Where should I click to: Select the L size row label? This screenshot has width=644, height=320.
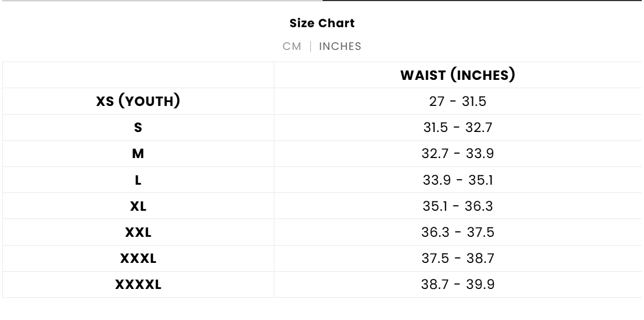(x=138, y=180)
